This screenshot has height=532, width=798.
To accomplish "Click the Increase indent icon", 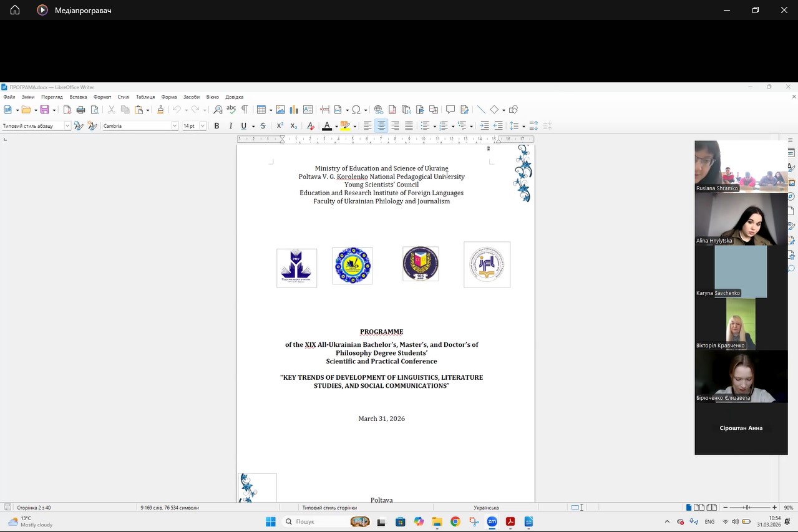I will click(484, 126).
